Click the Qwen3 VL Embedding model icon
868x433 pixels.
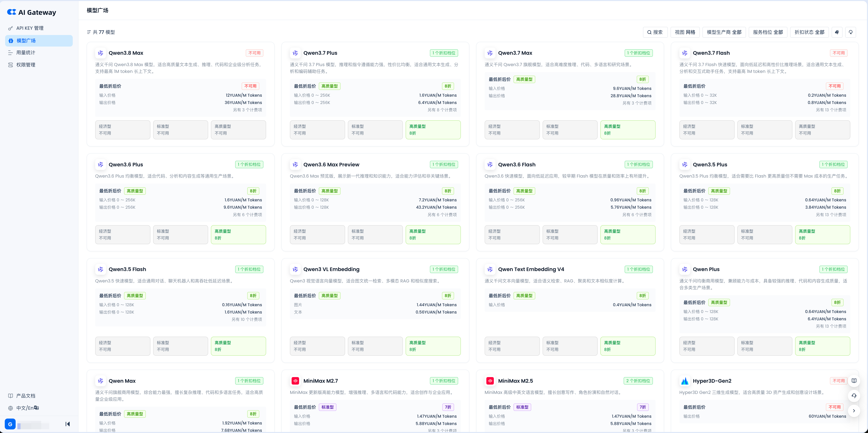pos(295,269)
